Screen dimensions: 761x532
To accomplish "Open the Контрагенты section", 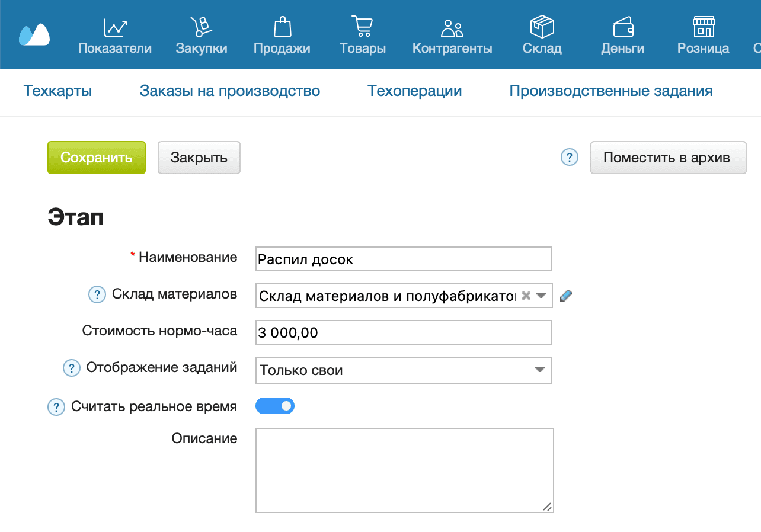I will pyautogui.click(x=452, y=36).
